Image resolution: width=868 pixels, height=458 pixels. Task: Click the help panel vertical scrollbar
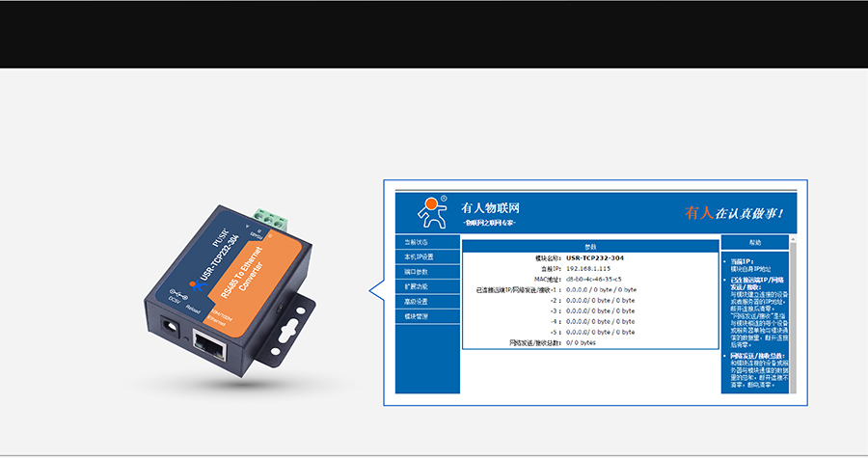[793, 314]
